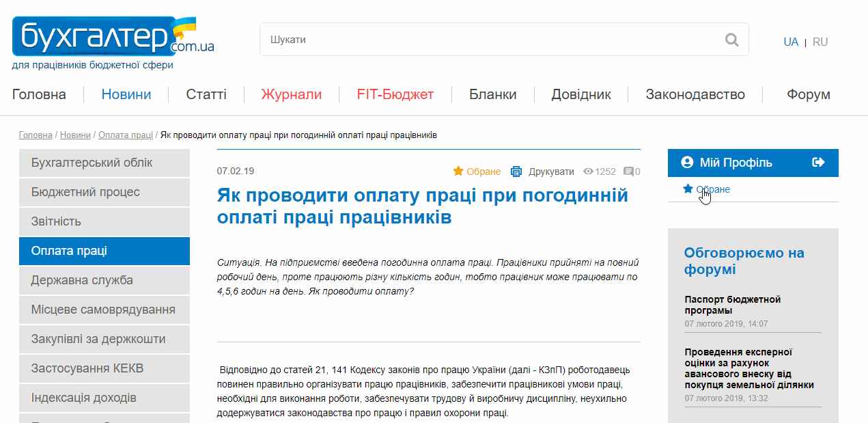The width and height of the screenshot is (868, 423).
Task: Click Обране link under profile
Action: [x=713, y=189]
